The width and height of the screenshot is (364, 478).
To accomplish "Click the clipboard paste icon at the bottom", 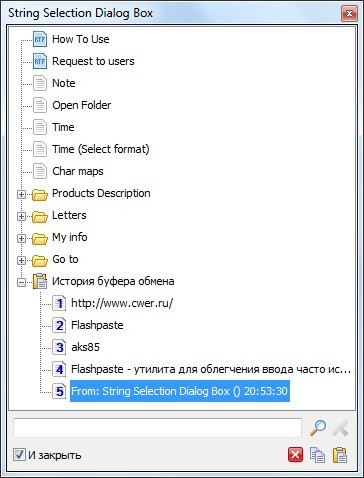I will [340, 455].
